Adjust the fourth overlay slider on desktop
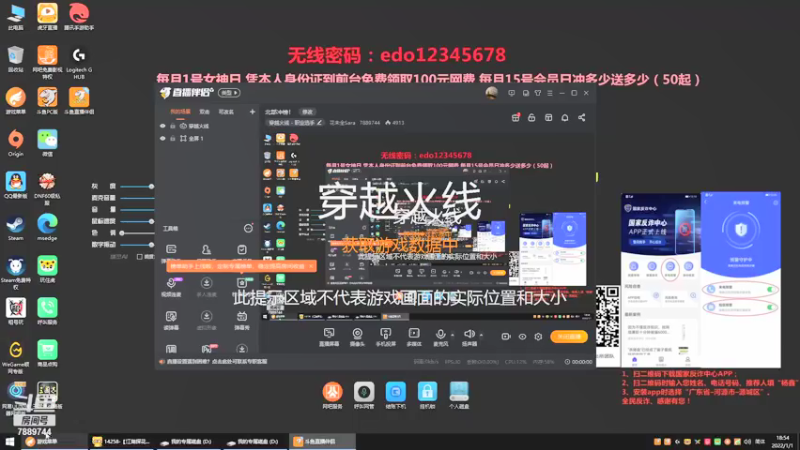This screenshot has width=800, height=450. coord(152,221)
